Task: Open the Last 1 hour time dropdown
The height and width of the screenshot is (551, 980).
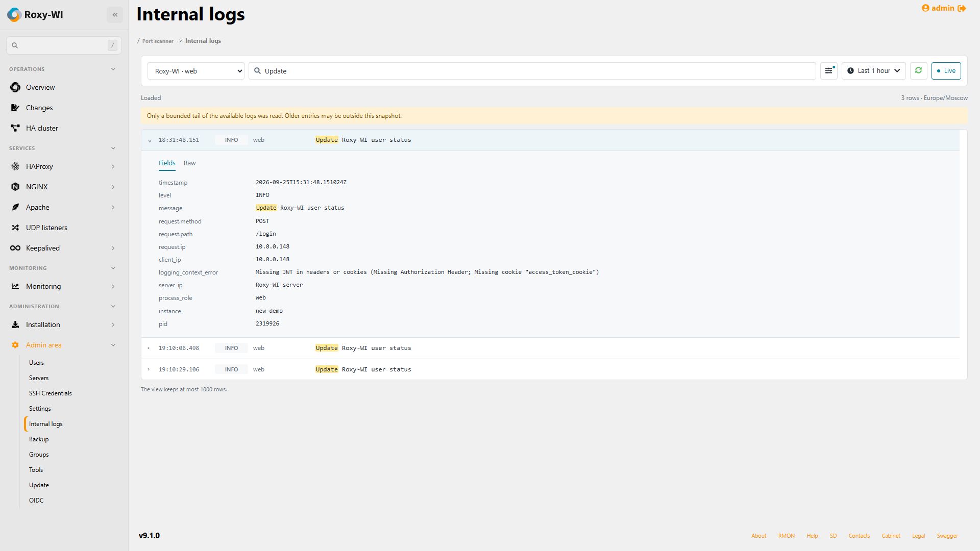Action: point(873,71)
